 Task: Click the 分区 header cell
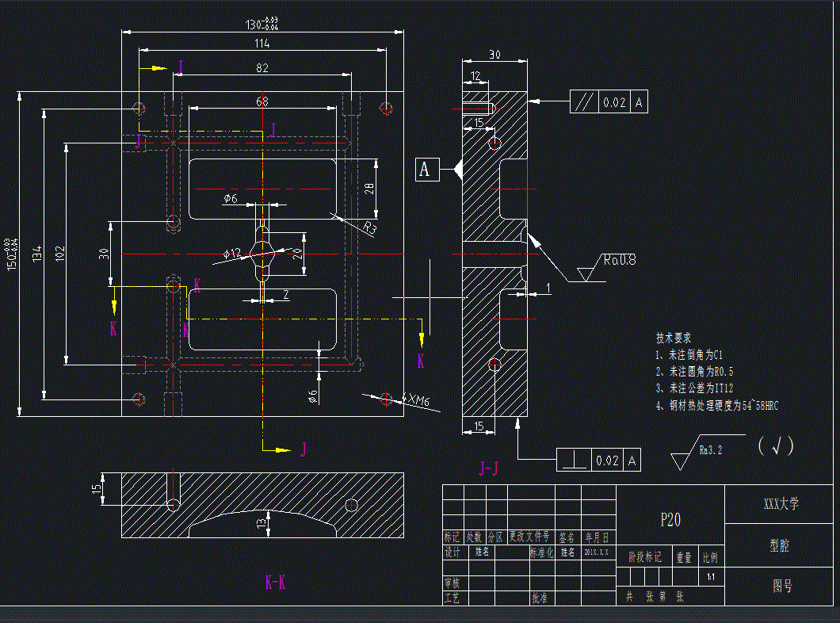pos(495,537)
